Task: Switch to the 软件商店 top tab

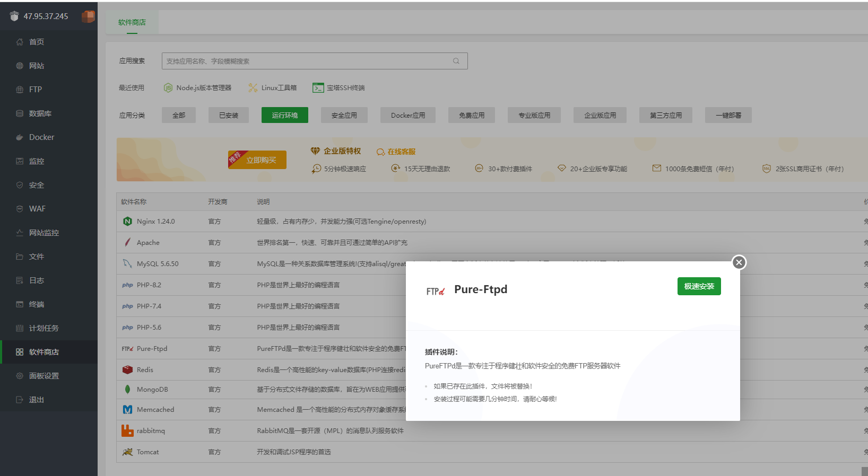Action: point(132,22)
